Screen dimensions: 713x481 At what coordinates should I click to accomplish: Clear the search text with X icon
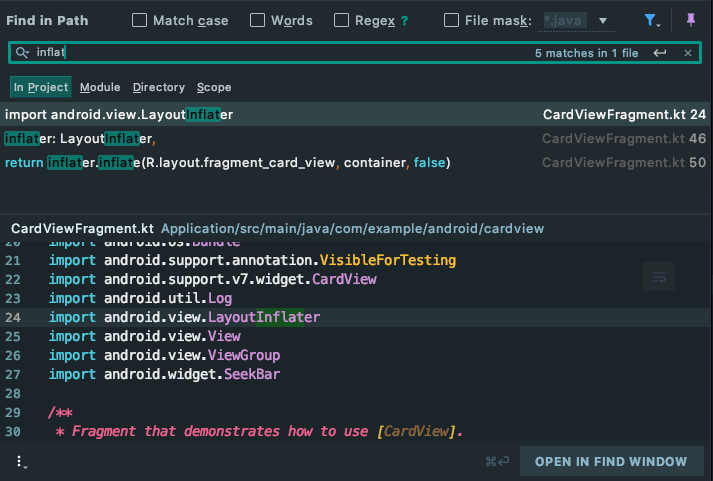point(688,53)
